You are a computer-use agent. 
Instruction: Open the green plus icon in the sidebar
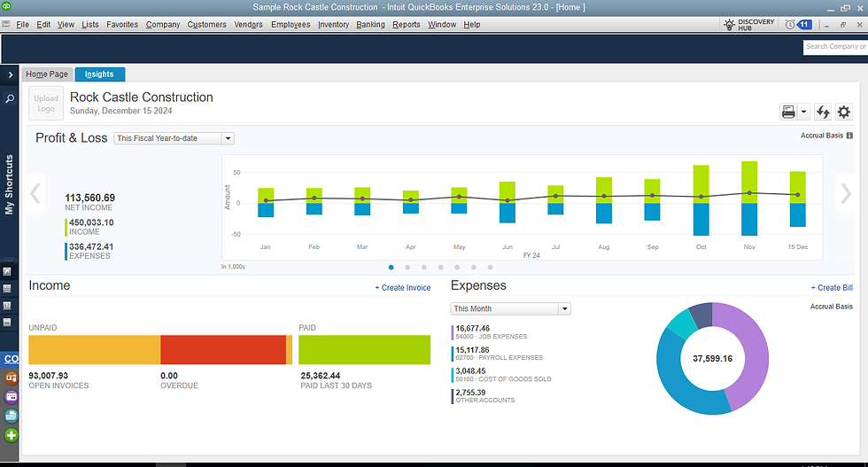click(11, 435)
